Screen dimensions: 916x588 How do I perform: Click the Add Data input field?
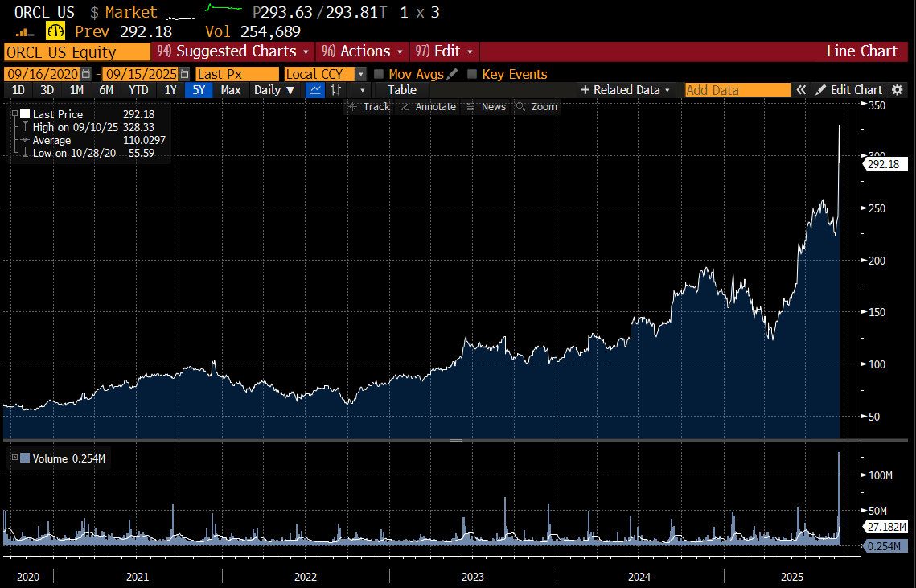click(x=737, y=90)
